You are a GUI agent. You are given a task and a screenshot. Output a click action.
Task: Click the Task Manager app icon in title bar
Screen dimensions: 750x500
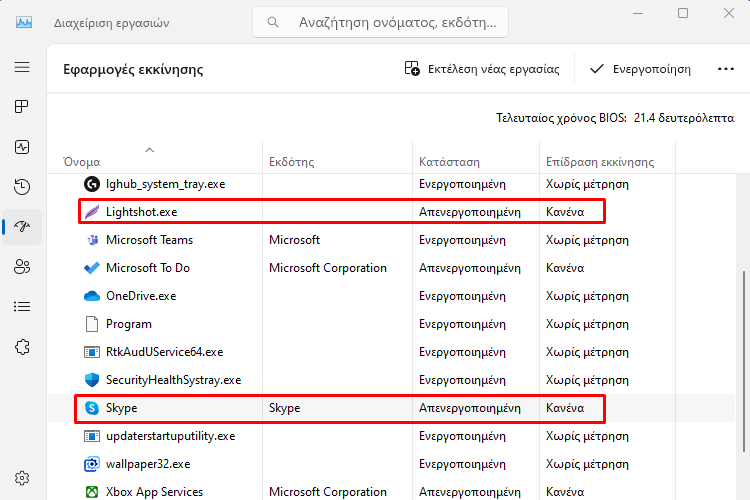pos(24,22)
